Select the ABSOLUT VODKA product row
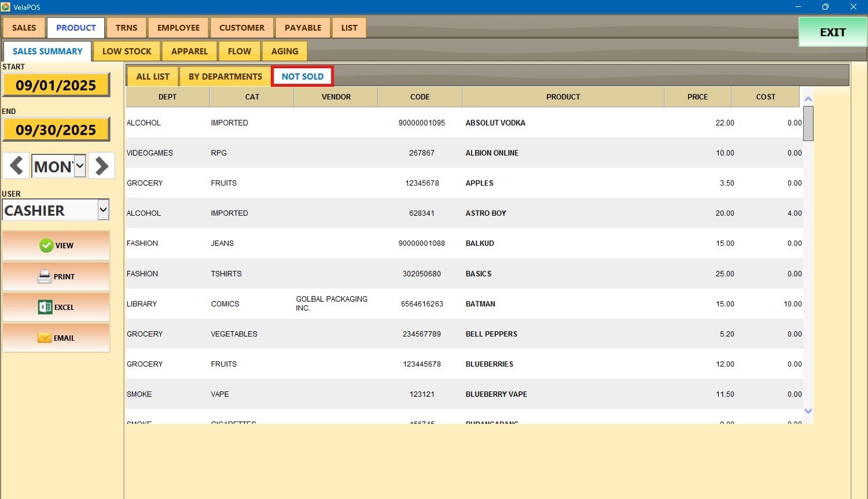Screen dimensions: 868x499 [495, 123]
